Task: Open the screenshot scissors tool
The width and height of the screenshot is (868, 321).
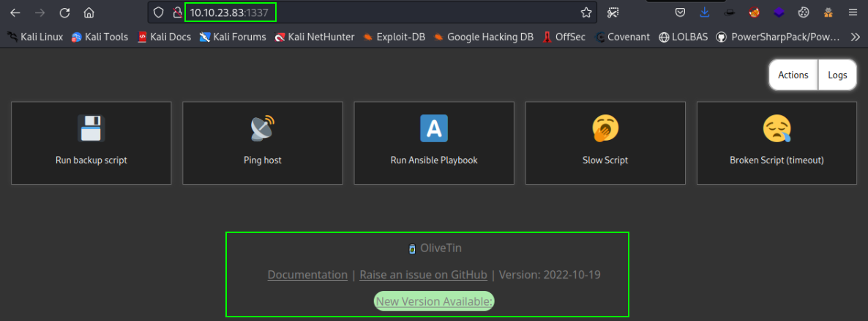Action: [x=613, y=12]
